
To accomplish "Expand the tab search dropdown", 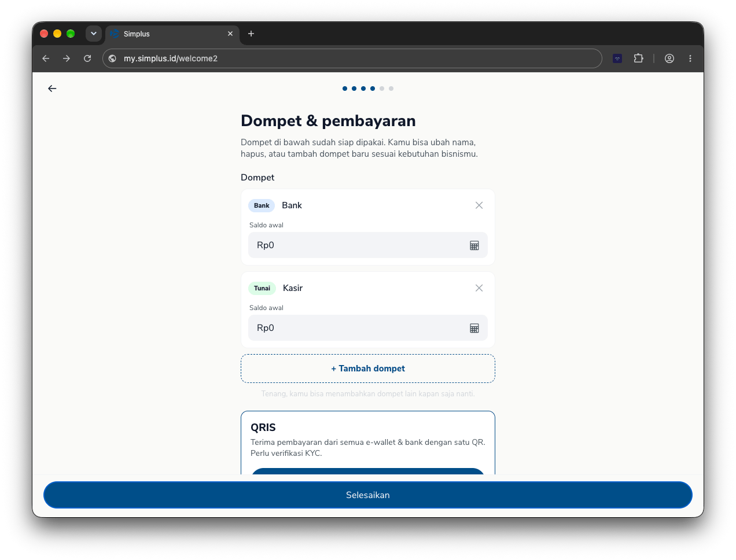I will pos(94,34).
